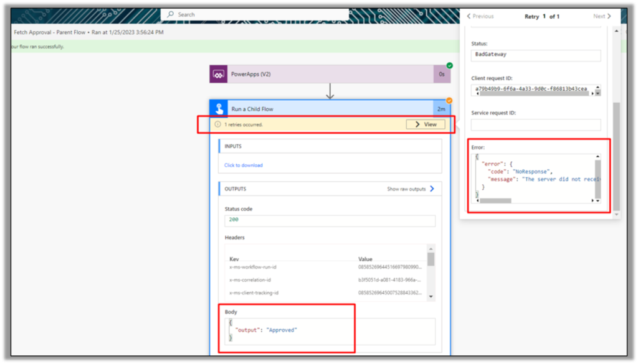The height and width of the screenshot is (364, 638).
Task: Click the Search input field
Action: tap(255, 14)
